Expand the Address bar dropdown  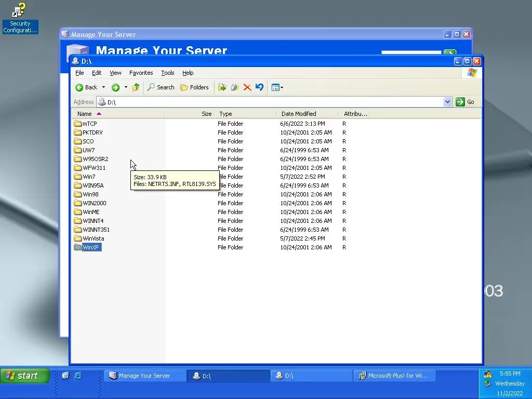tap(447, 102)
